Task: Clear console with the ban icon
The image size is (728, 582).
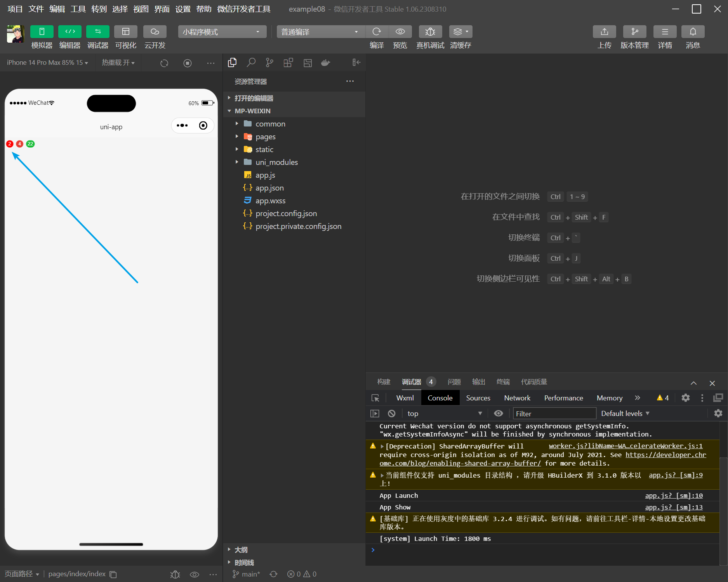Action: pos(392,414)
